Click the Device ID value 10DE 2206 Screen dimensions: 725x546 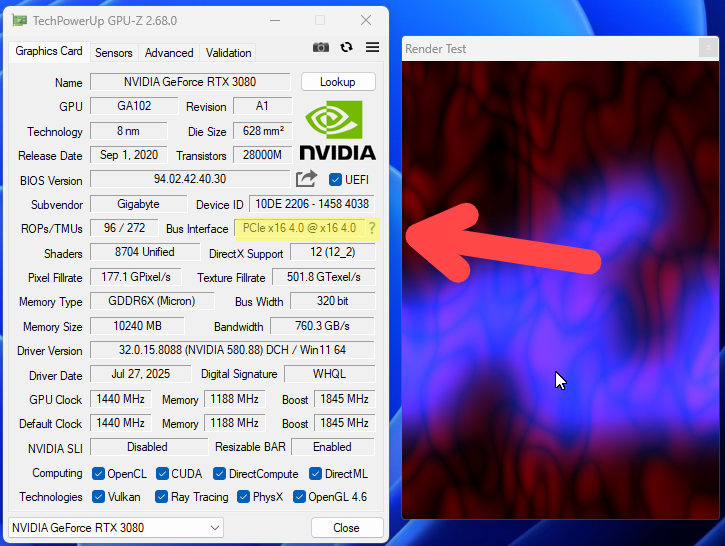point(312,204)
